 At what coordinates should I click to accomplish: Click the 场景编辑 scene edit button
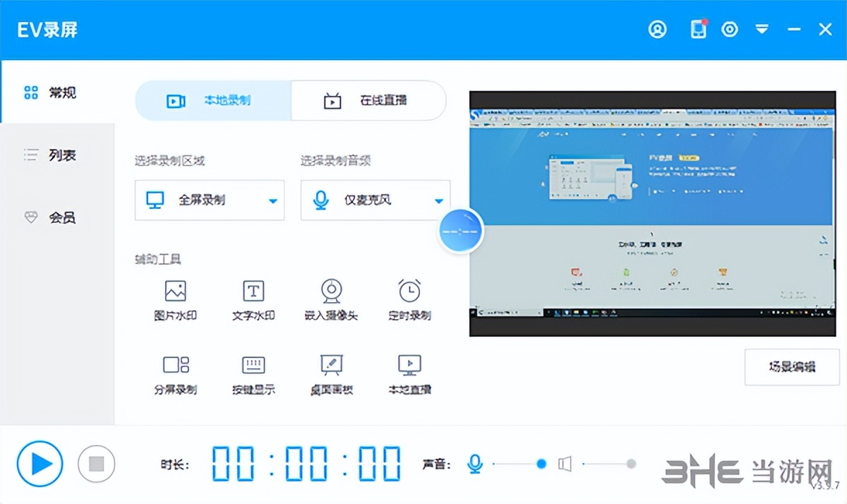[x=791, y=366]
